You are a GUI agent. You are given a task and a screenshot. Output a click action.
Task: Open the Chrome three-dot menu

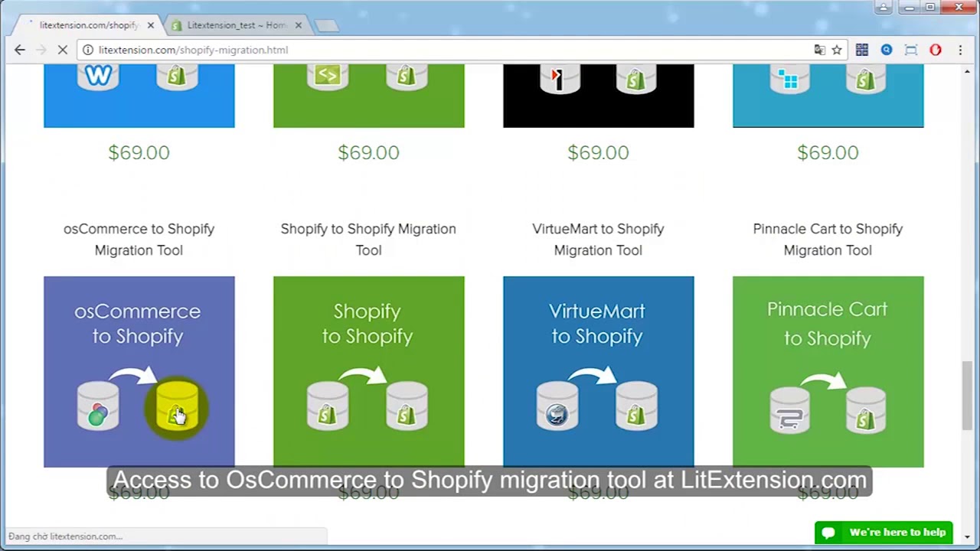pos(960,50)
